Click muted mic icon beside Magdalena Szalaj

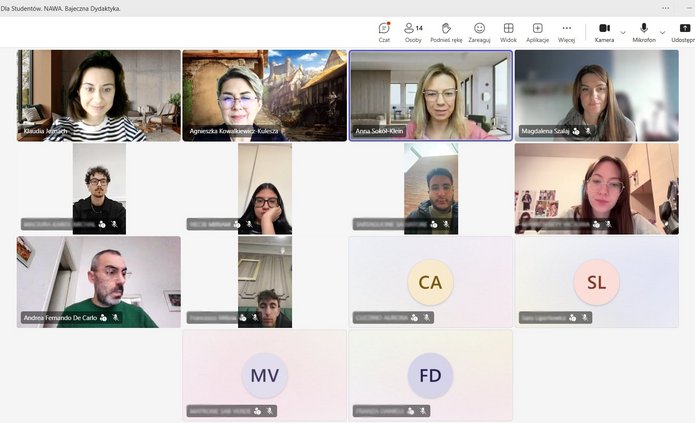click(588, 131)
